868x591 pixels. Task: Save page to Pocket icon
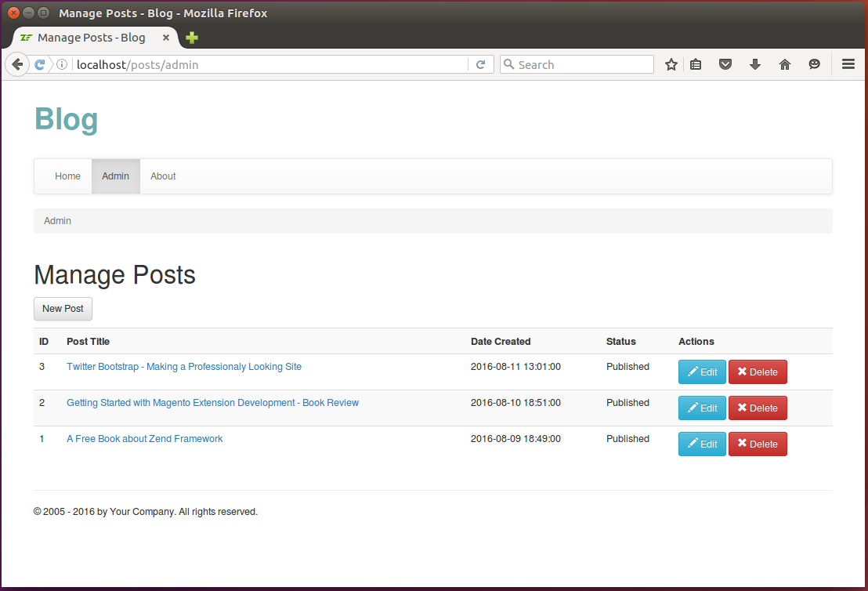725,65
